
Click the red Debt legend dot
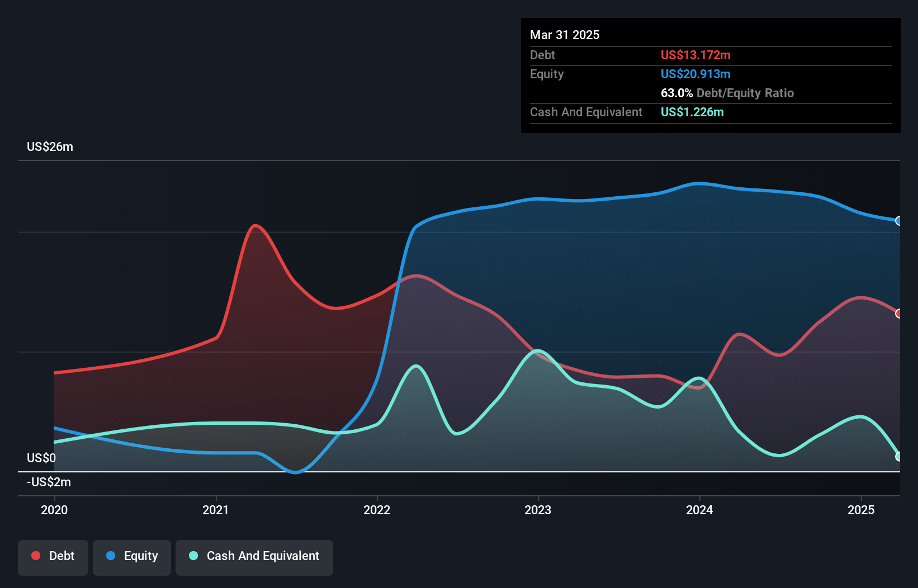(x=36, y=556)
